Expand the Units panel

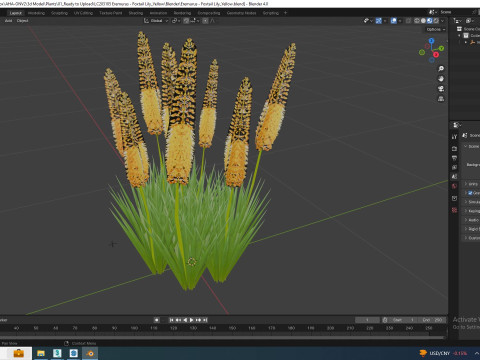471,184
